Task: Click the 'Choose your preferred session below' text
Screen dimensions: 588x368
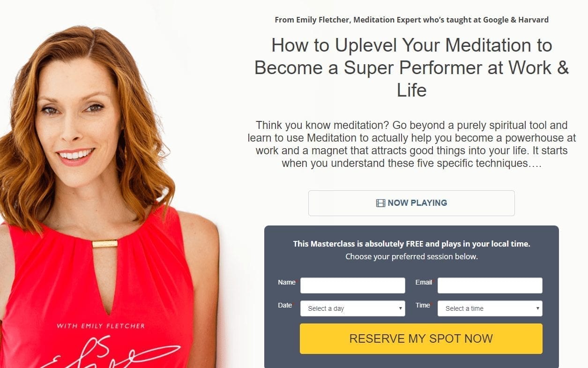Action: (x=411, y=256)
